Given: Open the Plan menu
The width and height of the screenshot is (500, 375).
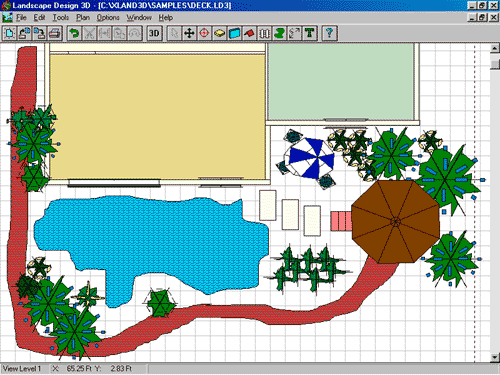Looking at the screenshot, I should [83, 17].
